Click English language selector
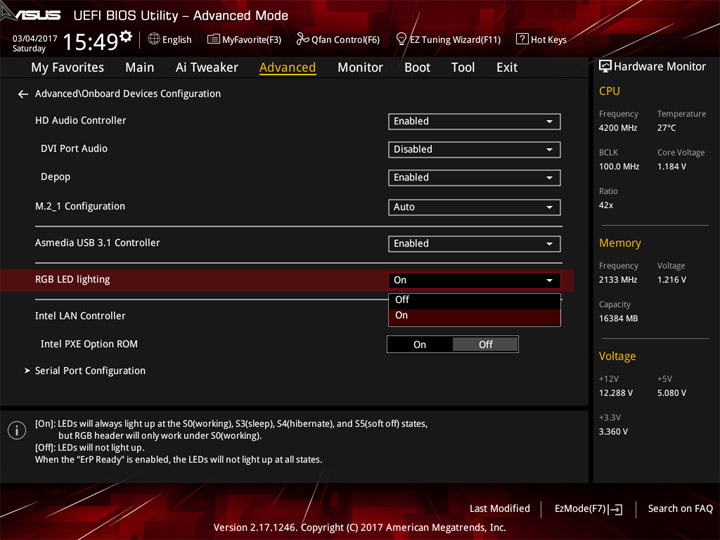The height and width of the screenshot is (540, 720). tap(176, 39)
